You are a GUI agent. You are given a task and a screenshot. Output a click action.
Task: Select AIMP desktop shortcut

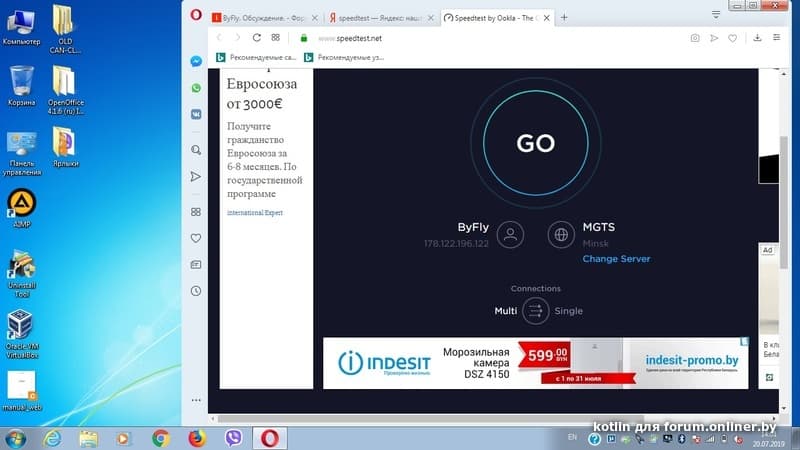pyautogui.click(x=21, y=208)
